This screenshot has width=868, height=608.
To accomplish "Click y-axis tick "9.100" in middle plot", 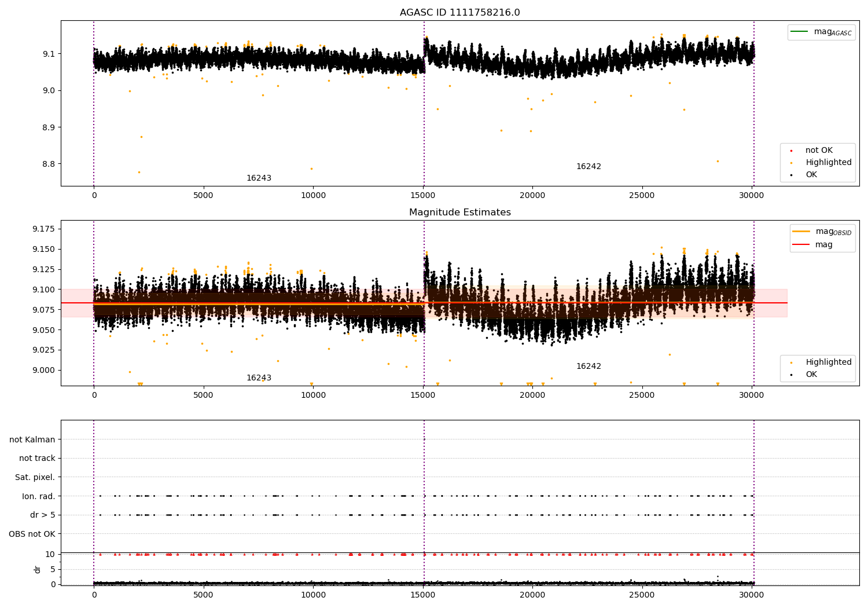I will tap(44, 290).
